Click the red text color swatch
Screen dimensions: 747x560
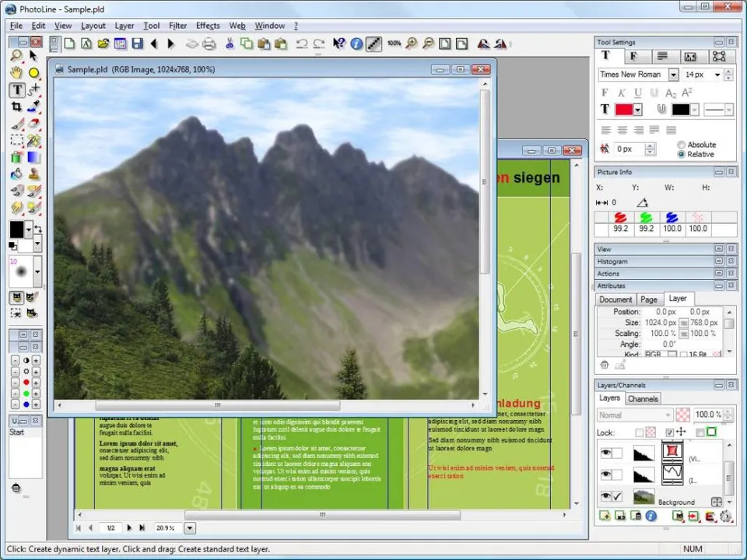(623, 110)
